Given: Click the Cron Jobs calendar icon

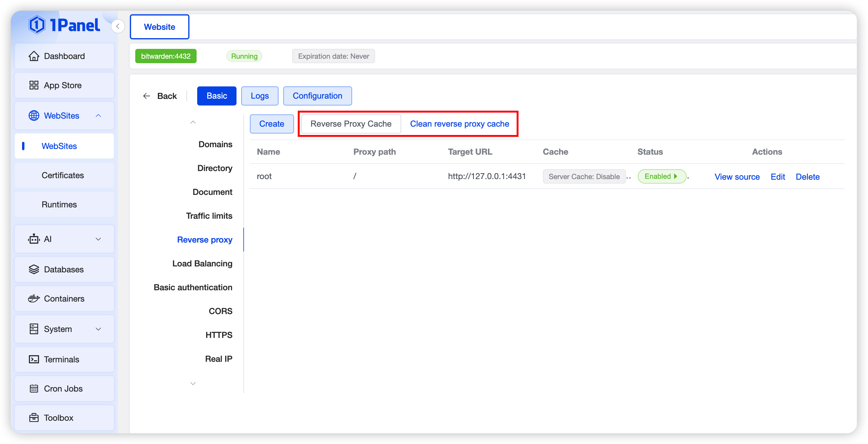Looking at the screenshot, I should click(x=34, y=389).
